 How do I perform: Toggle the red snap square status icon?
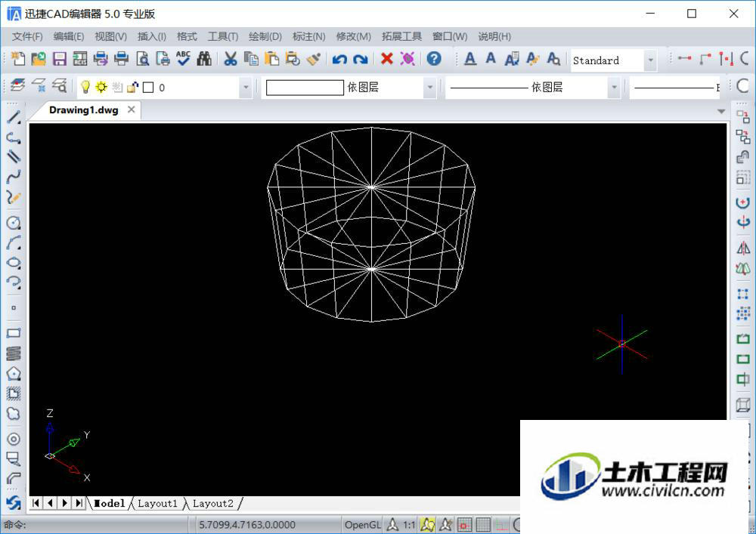pos(464,524)
